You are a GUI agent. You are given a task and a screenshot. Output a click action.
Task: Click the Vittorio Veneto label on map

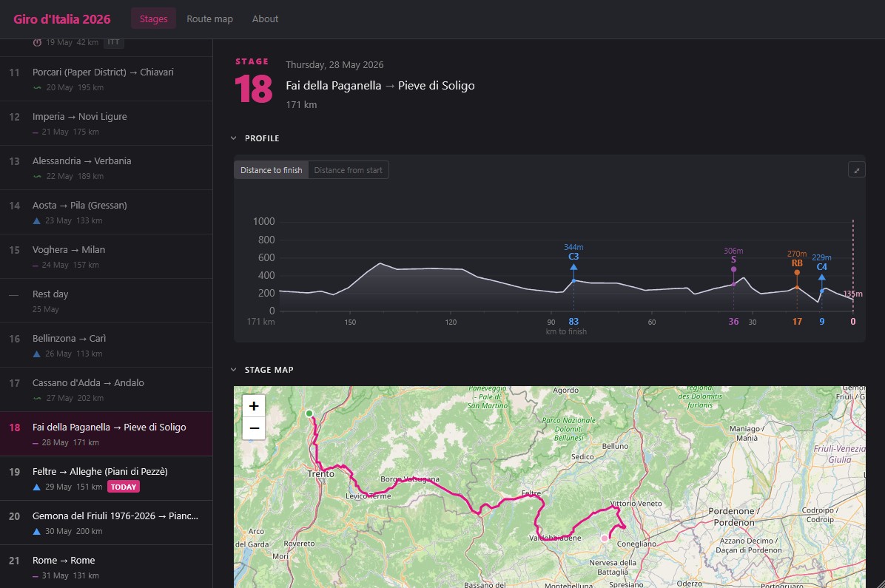coord(636,504)
